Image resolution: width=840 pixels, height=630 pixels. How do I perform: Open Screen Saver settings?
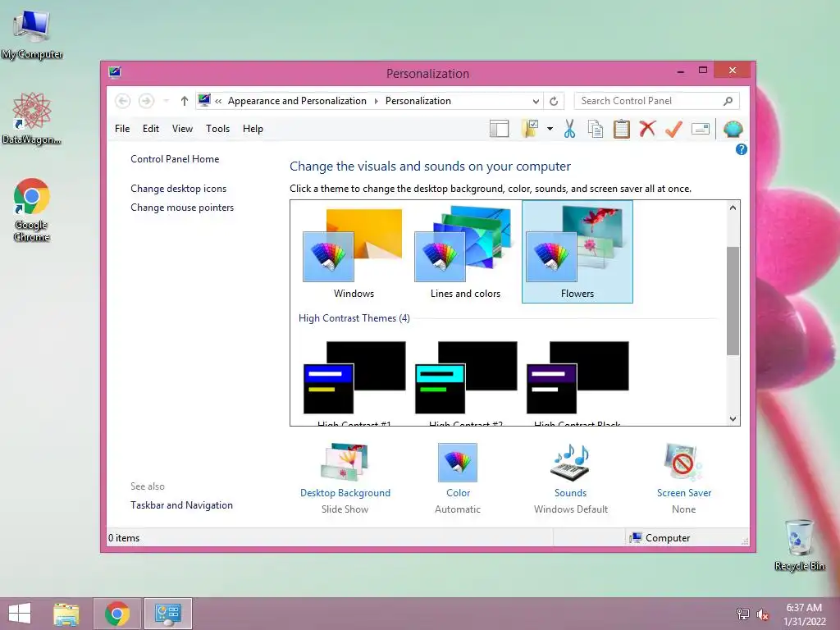coord(684,478)
